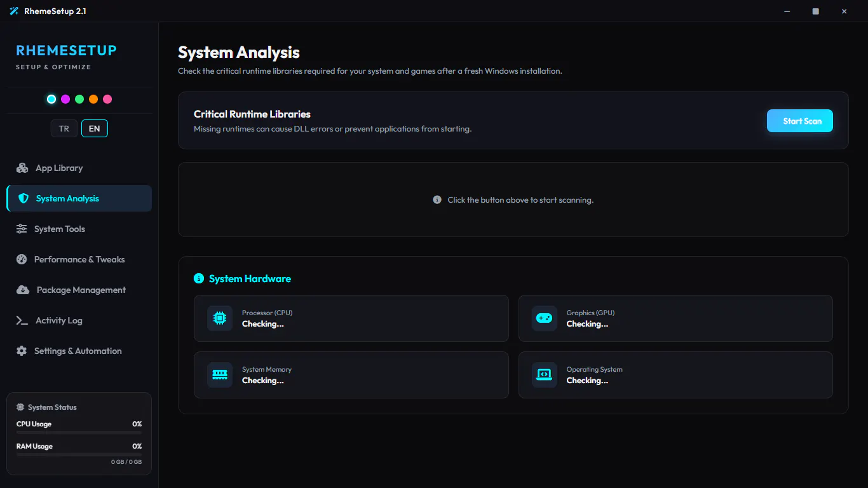This screenshot has height=488, width=868.
Task: Click the Critical Runtime Libraries heading
Action: pyautogui.click(x=252, y=114)
